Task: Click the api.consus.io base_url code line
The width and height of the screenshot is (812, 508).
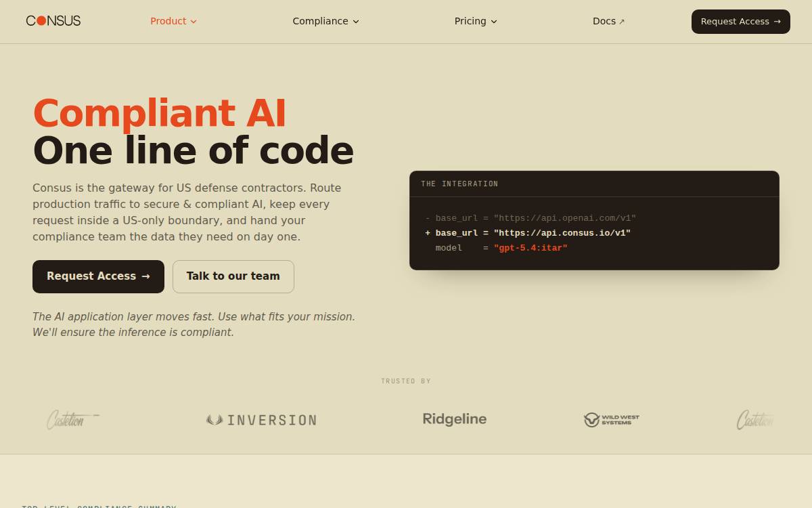Action: click(528, 233)
